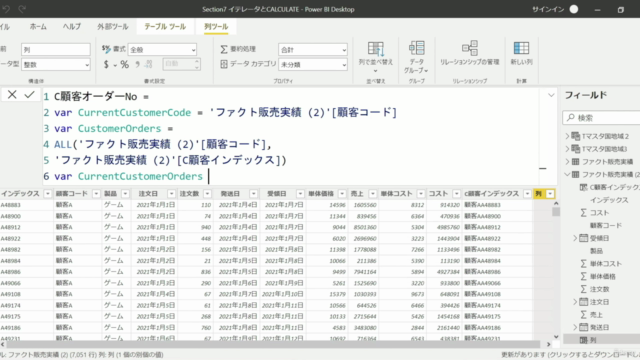
Task: Click the 受領日 column header
Action: point(277,193)
